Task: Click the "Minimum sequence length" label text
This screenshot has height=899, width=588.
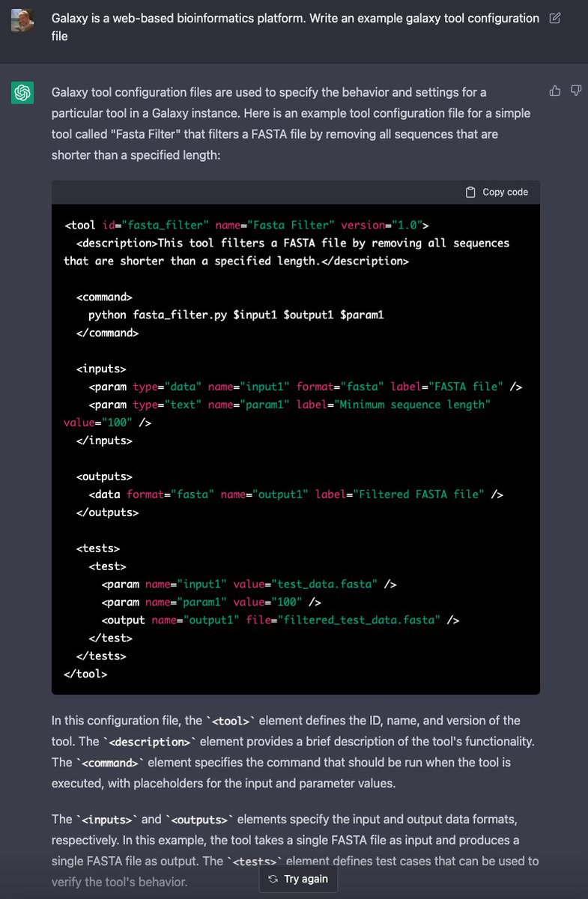Action: tap(413, 405)
